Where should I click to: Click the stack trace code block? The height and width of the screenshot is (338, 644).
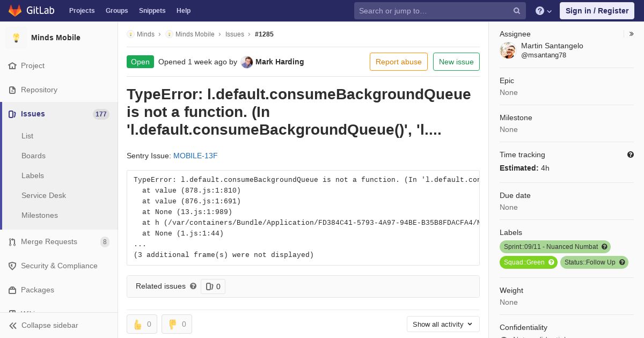pyautogui.click(x=303, y=218)
